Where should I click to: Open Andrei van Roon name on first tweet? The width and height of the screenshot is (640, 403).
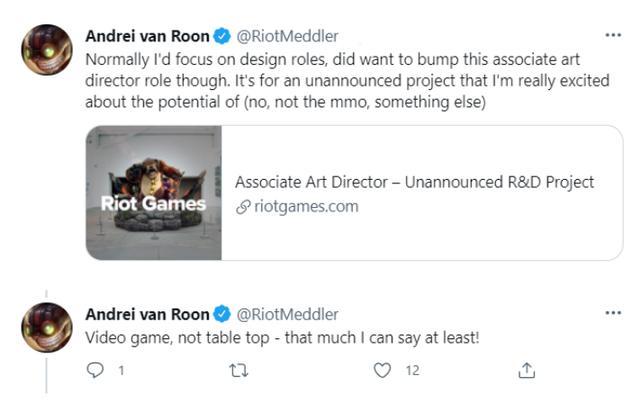(147, 37)
